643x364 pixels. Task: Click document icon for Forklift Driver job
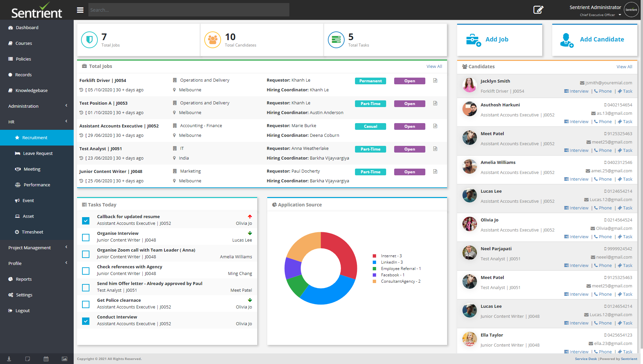435,81
